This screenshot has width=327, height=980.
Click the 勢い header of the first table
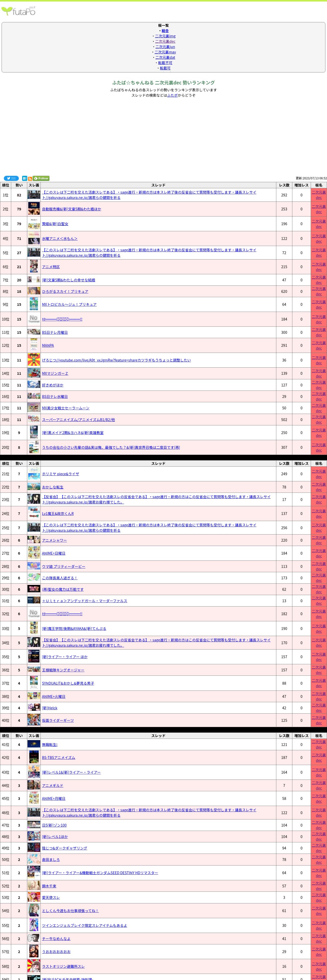(19, 185)
